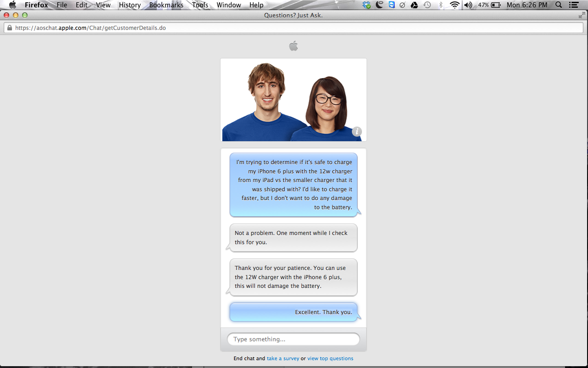Open the Notification Center list icon
This screenshot has width=588, height=368.
click(573, 5)
